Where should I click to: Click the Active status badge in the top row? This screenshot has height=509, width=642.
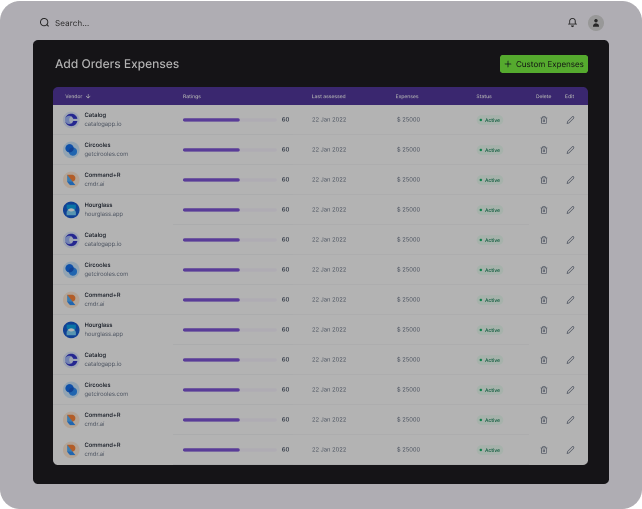click(490, 120)
